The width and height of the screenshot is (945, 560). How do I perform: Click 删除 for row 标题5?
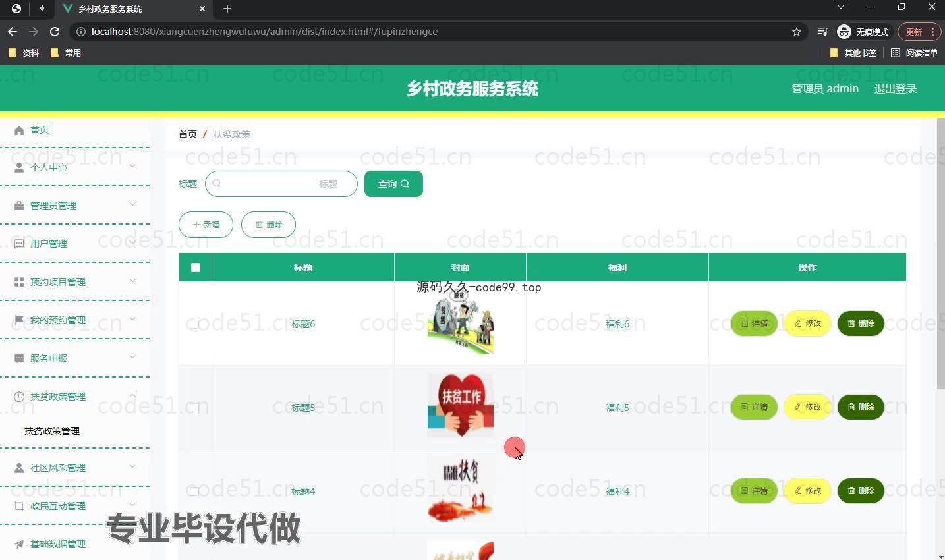coord(861,407)
